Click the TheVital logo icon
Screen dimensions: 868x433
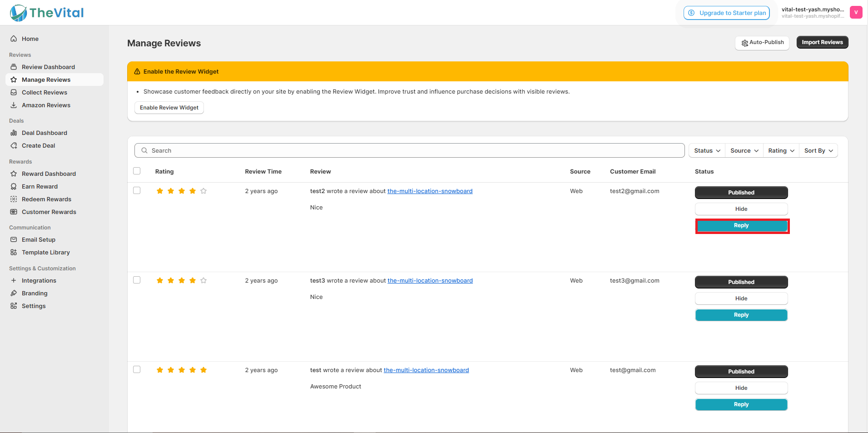pos(19,13)
